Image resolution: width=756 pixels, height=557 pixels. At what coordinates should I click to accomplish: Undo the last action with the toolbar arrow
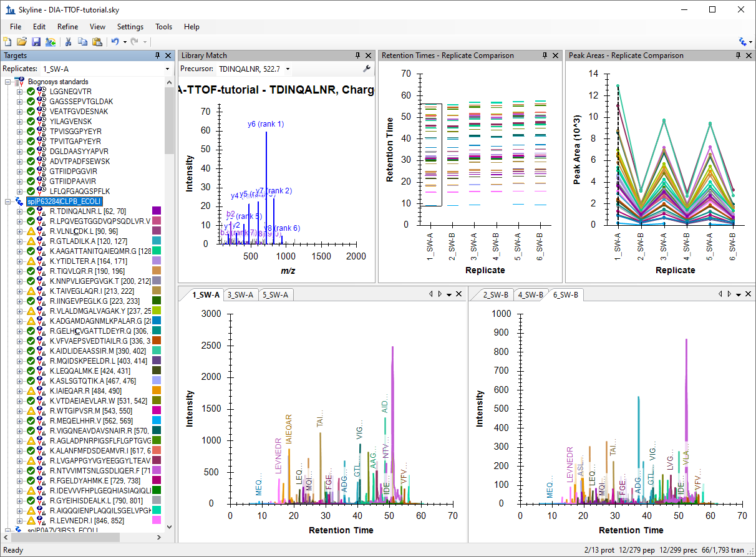(x=115, y=42)
